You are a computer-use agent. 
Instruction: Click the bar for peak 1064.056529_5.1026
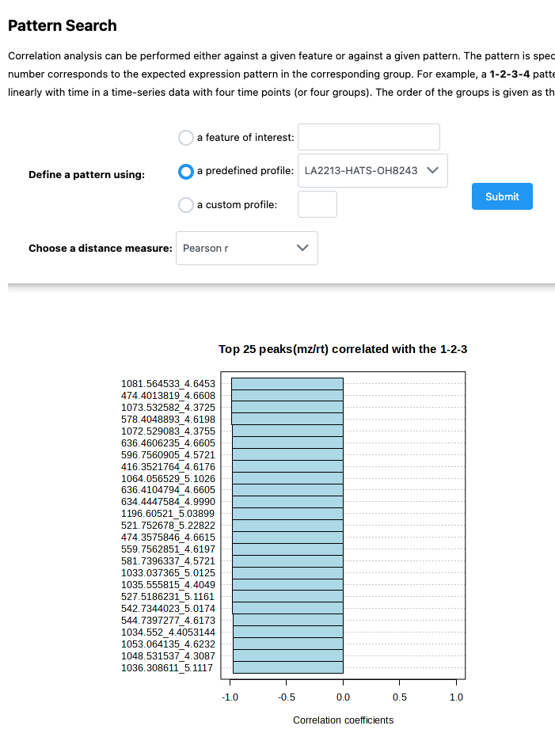click(x=288, y=478)
